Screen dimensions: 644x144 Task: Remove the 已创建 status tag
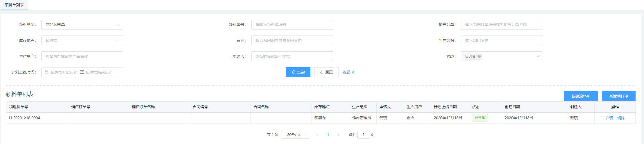479,56
